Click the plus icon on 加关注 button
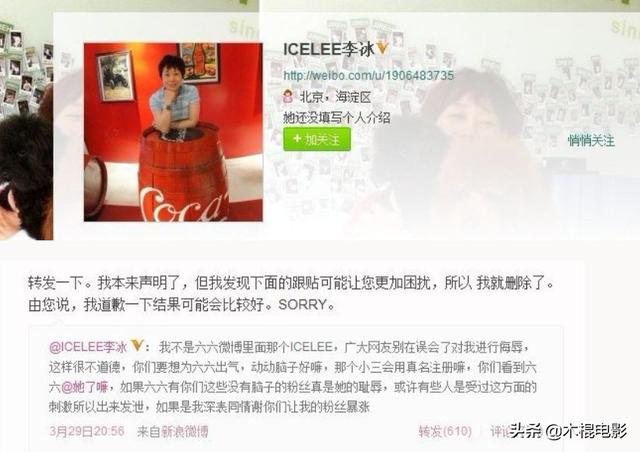The height and width of the screenshot is (452, 640). point(297,139)
